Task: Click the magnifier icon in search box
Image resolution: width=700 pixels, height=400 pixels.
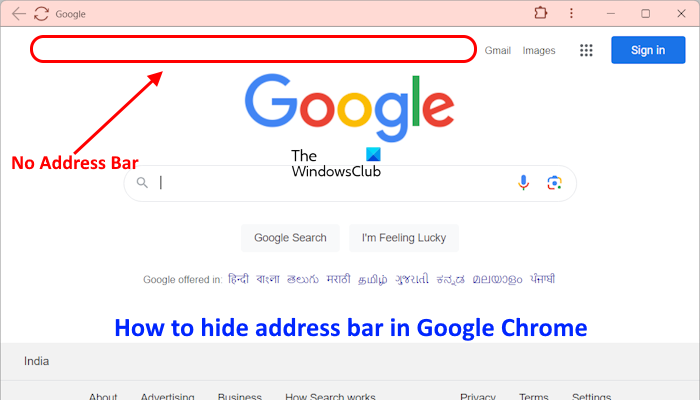Action: (x=142, y=183)
